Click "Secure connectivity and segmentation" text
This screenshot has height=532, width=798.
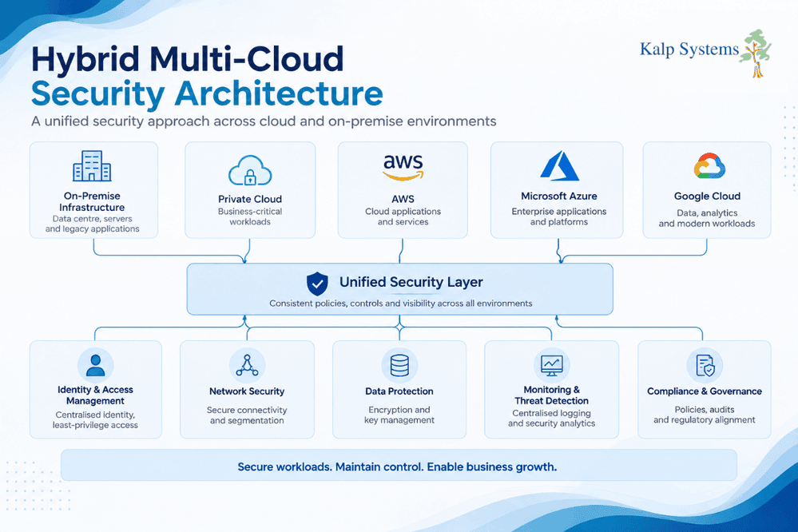[x=247, y=415]
